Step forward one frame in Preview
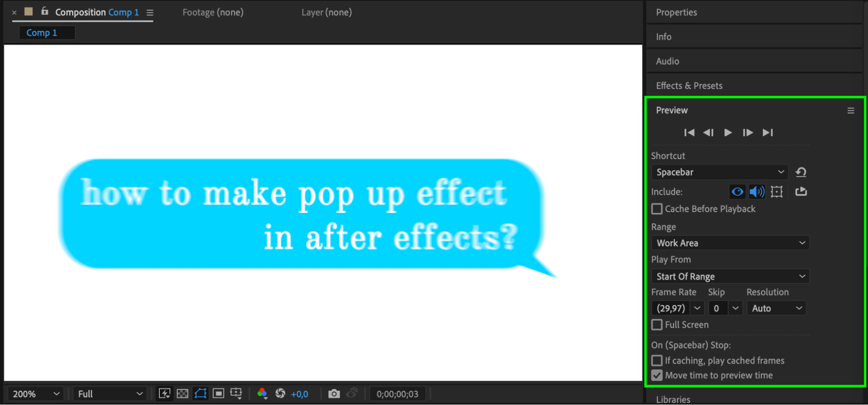868x405 pixels. (748, 133)
